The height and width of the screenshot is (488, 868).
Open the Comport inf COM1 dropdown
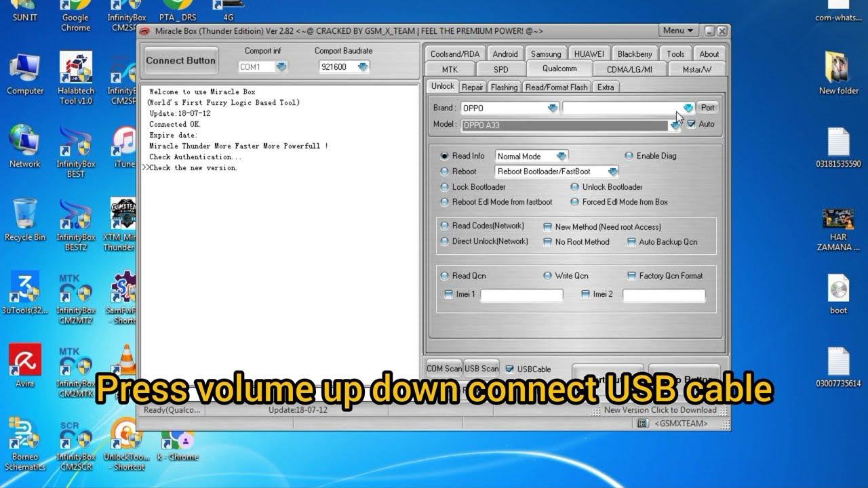[281, 66]
